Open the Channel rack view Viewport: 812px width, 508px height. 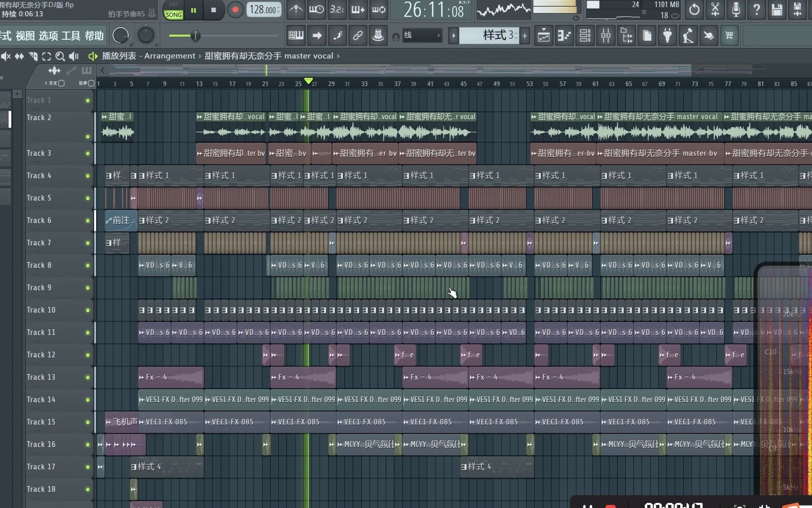[585, 36]
